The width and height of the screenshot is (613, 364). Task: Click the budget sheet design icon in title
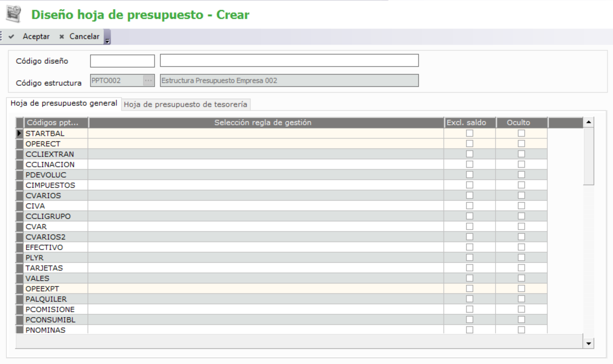(13, 14)
